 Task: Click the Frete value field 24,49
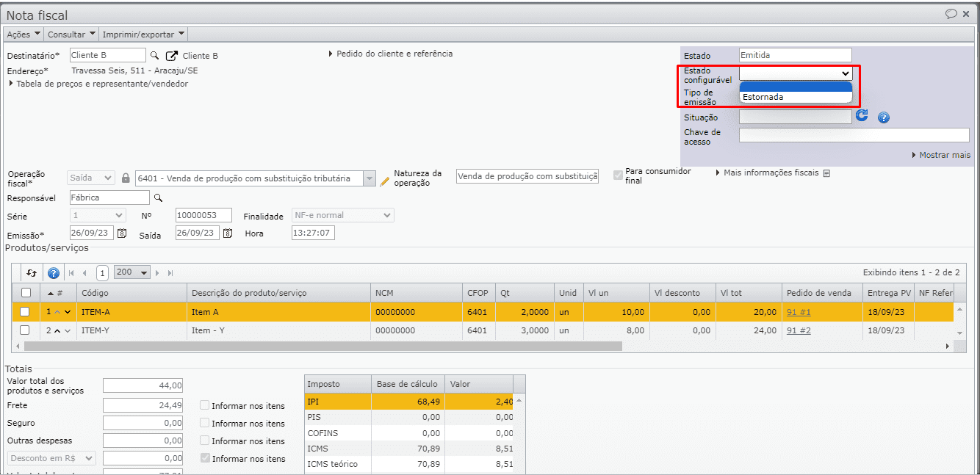143,405
